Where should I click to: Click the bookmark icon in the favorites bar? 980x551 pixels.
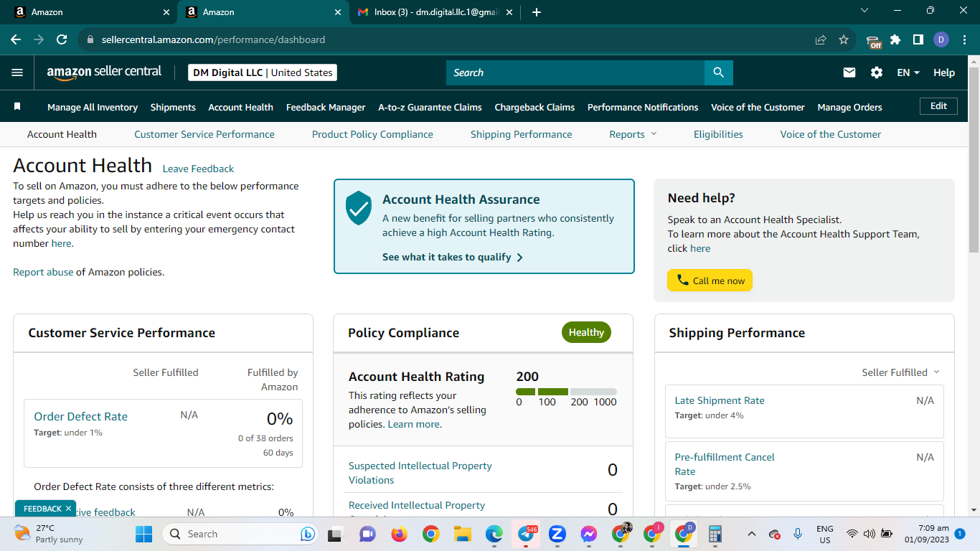(x=17, y=106)
